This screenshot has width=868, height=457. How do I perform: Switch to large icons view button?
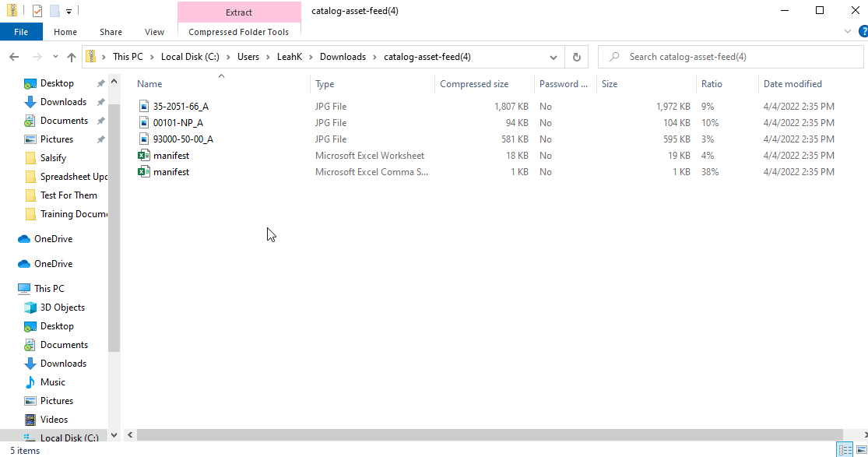[861, 449]
